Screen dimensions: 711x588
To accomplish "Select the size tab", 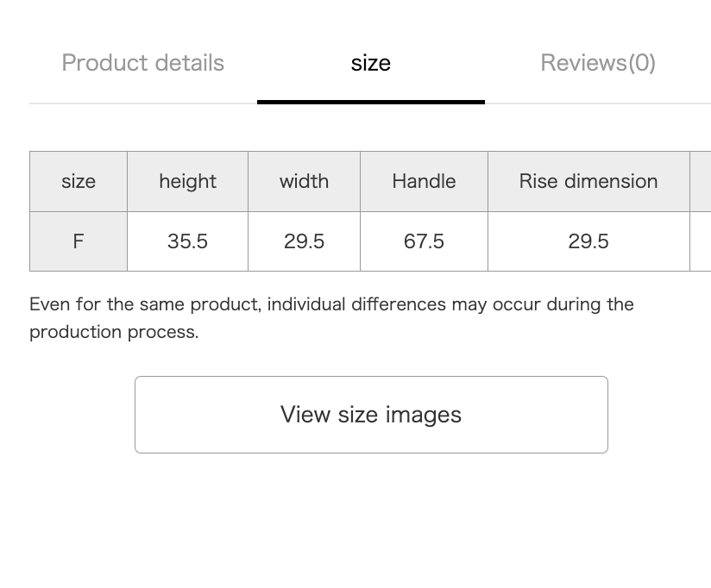I will click(x=371, y=63).
